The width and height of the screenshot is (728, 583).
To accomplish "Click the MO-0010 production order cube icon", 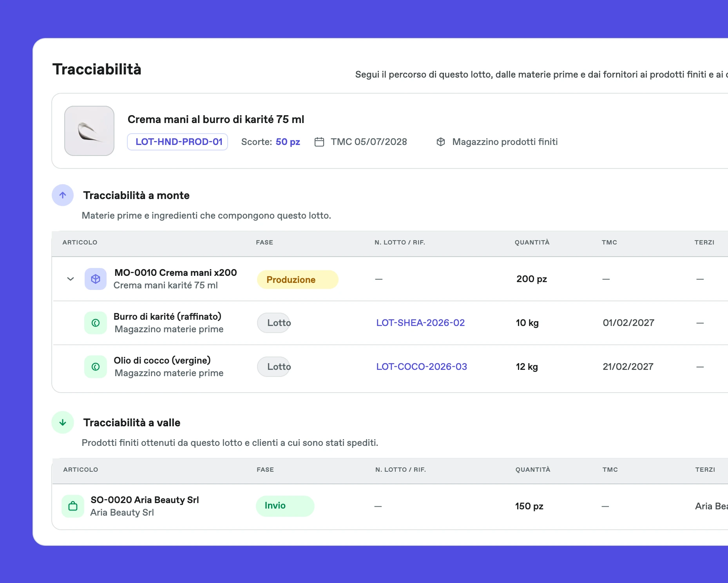I will 96,279.
